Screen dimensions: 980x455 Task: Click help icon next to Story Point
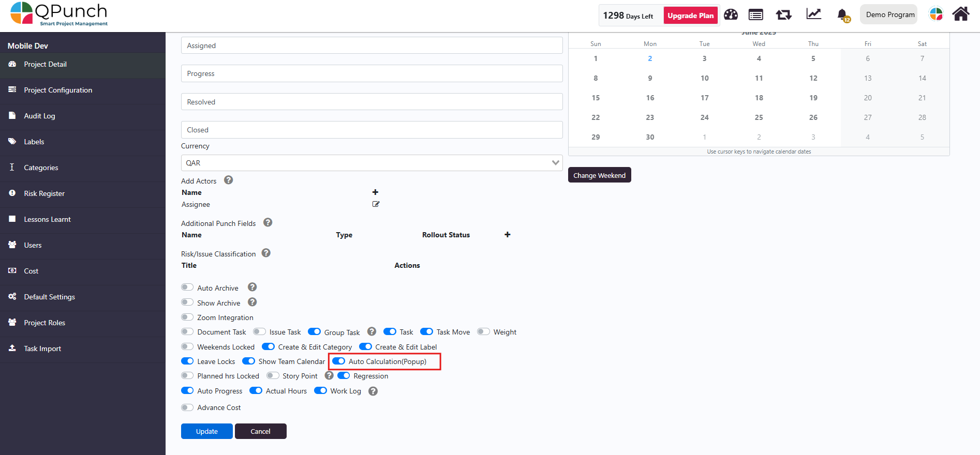(329, 375)
